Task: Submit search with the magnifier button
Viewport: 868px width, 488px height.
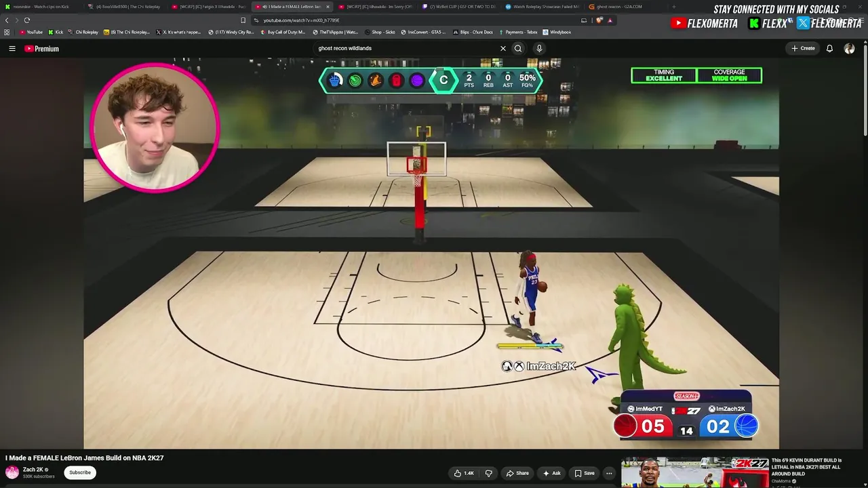Action: (518, 49)
